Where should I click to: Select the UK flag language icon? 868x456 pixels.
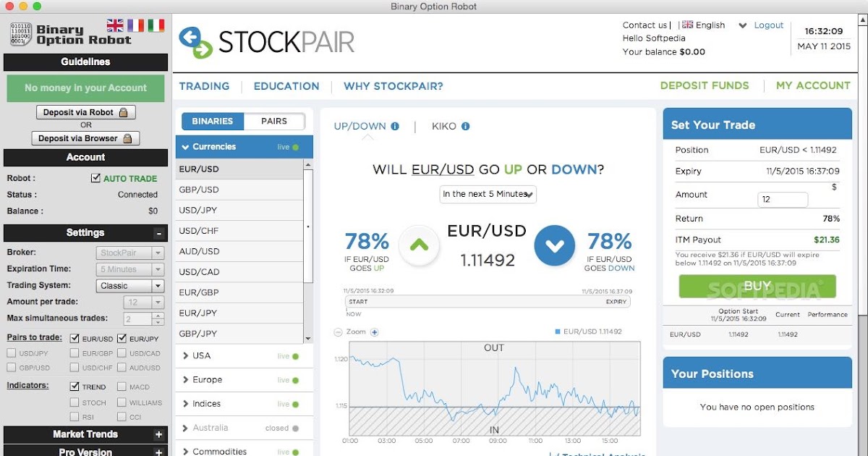(x=115, y=25)
